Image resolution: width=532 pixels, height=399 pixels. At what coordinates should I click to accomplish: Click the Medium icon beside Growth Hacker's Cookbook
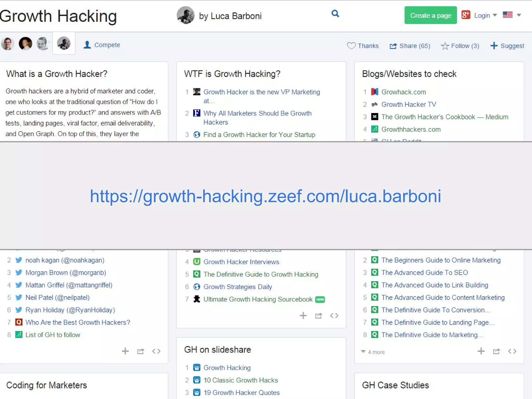[375, 117]
